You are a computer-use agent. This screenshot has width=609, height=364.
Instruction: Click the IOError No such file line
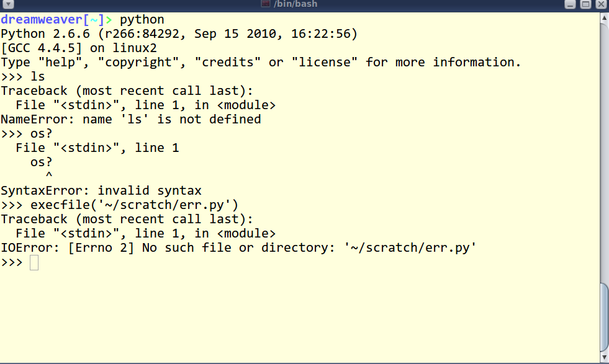238,247
